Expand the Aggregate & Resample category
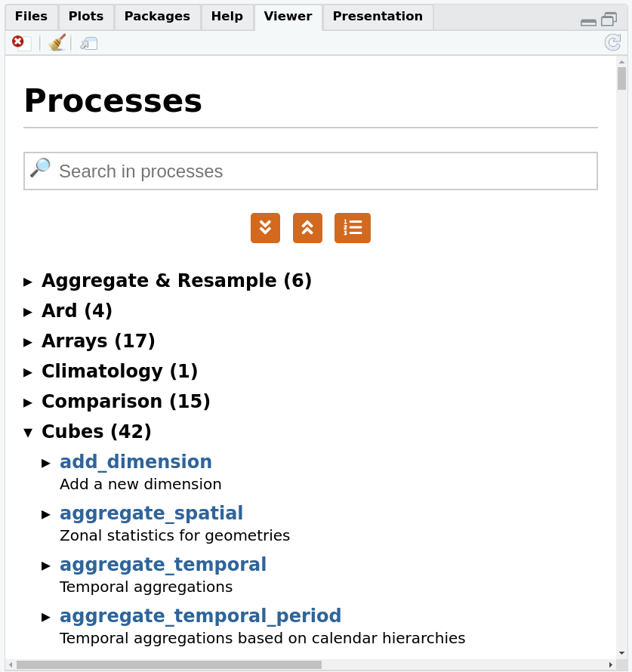 coord(29,282)
